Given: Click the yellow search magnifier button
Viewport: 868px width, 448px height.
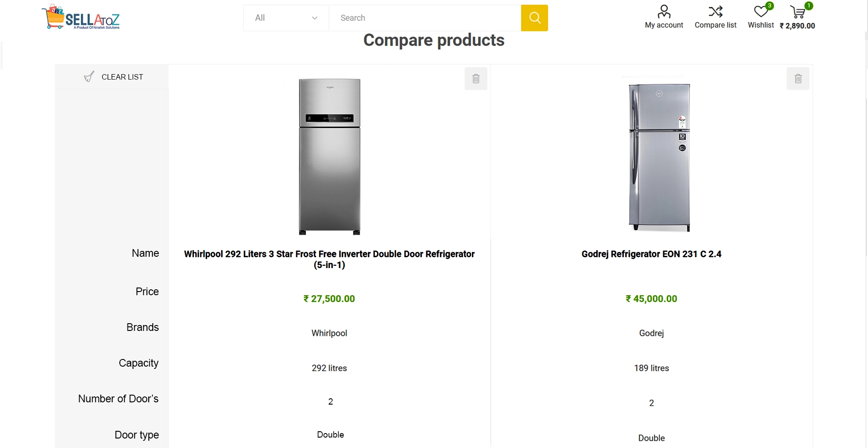Looking at the screenshot, I should point(534,18).
